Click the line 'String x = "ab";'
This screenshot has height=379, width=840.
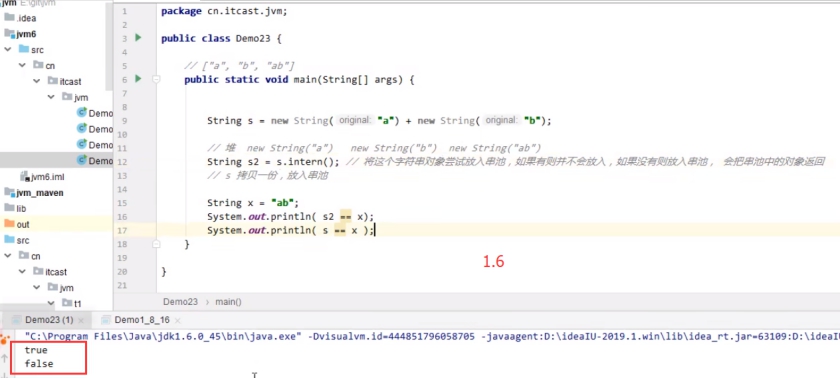tap(253, 203)
